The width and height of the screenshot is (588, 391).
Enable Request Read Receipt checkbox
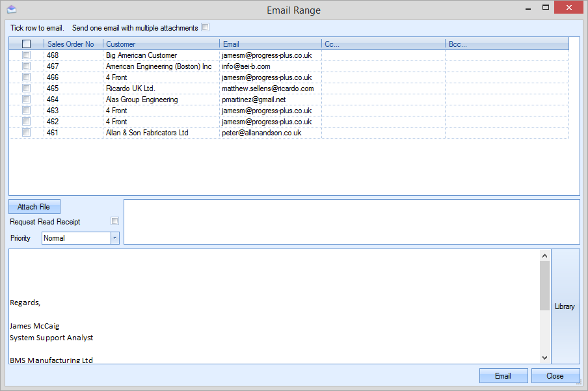point(114,221)
